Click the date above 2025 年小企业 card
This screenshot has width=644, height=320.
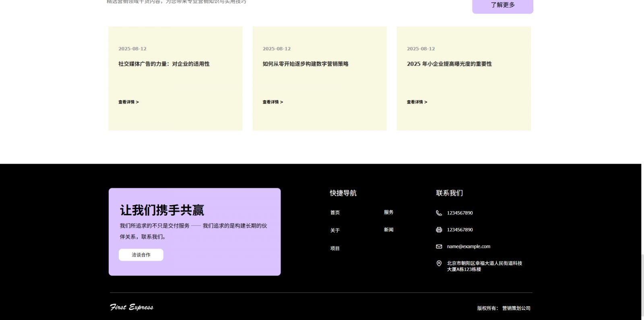(421, 49)
